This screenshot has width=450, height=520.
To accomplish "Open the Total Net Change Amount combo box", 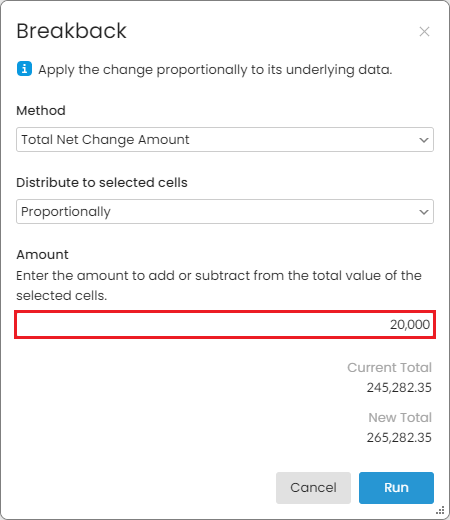I will click(225, 139).
